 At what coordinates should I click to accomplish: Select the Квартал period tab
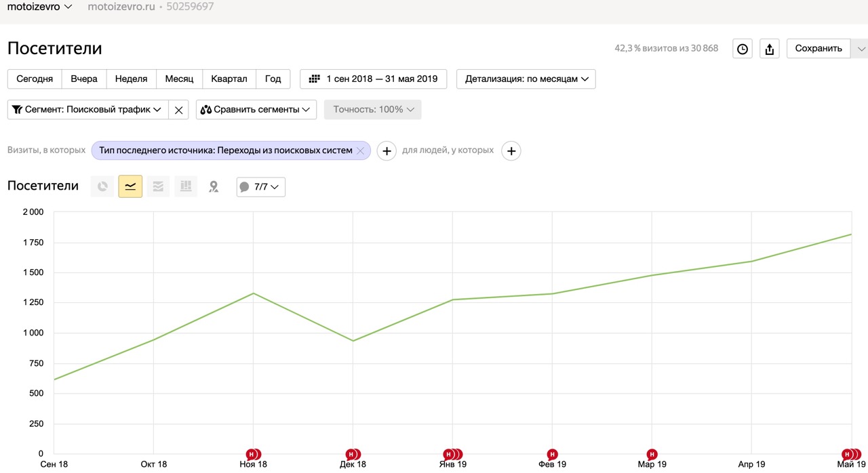[229, 79]
